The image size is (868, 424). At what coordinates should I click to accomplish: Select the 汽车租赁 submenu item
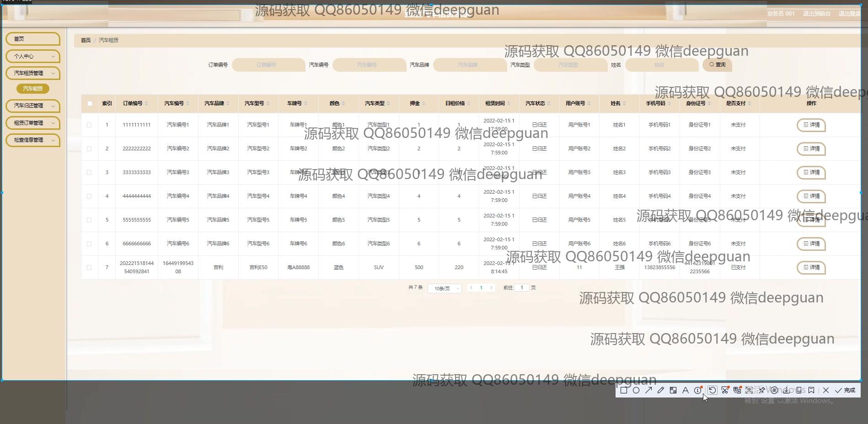click(x=33, y=89)
